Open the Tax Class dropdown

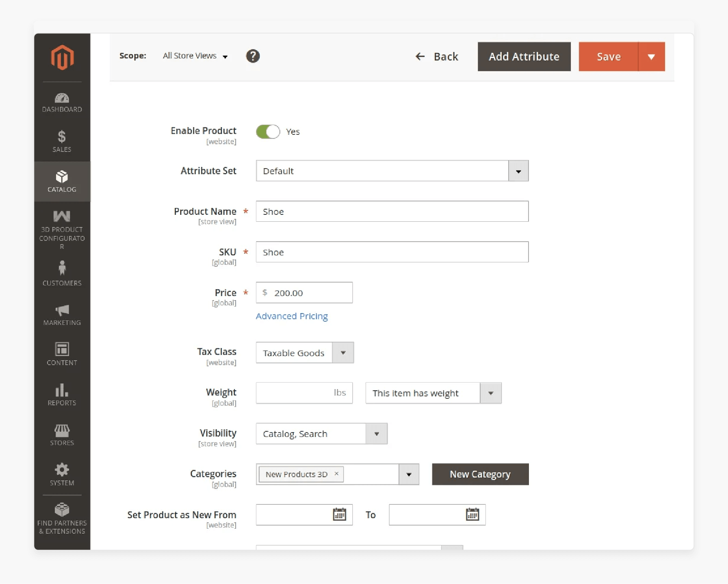[305, 353]
